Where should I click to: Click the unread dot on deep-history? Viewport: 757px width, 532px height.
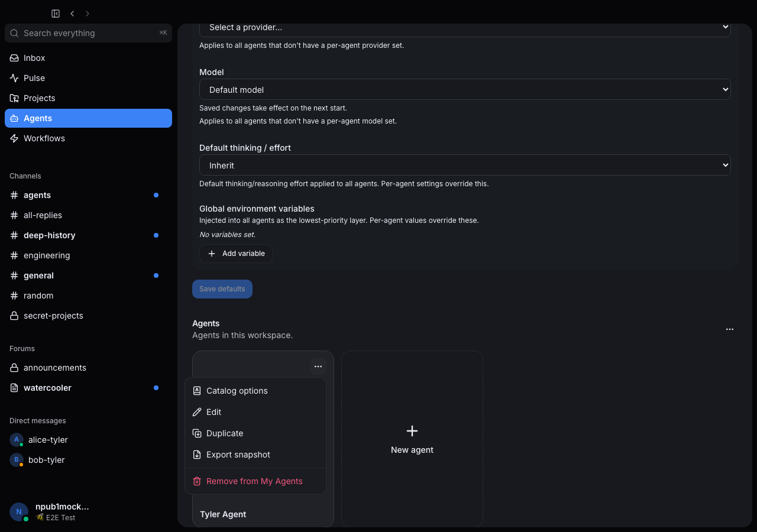(x=156, y=235)
